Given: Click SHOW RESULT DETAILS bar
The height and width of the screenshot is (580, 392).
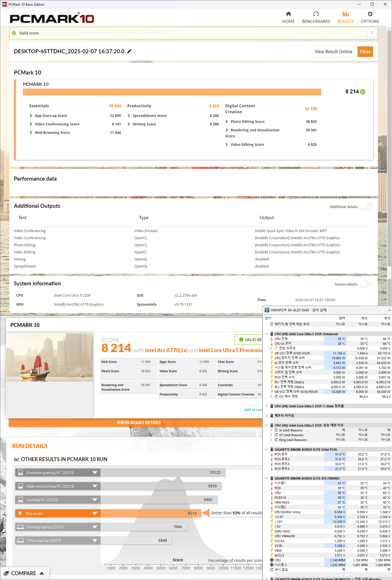Looking at the screenshot, I should [x=135, y=422].
